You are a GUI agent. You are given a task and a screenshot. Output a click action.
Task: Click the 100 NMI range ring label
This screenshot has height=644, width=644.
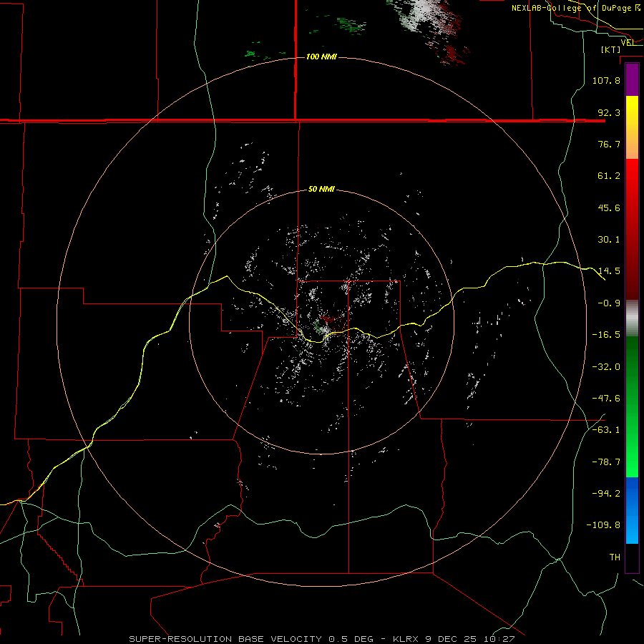pos(321,57)
